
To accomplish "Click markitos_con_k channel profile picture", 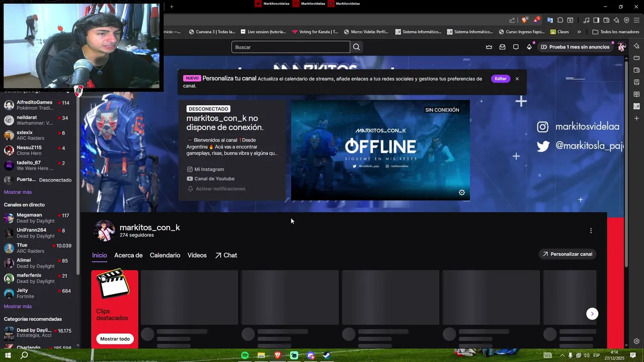I will click(105, 230).
